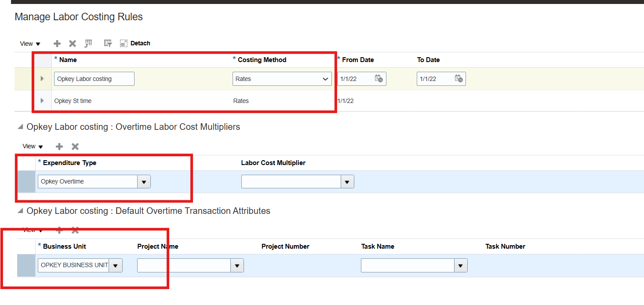Click the Expenditure Type column header
The width and height of the screenshot is (644, 305).
(x=69, y=163)
